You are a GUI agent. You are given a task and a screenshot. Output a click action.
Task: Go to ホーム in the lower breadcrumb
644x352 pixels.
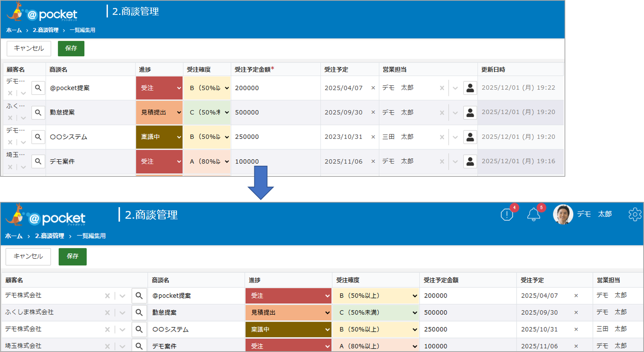click(14, 236)
